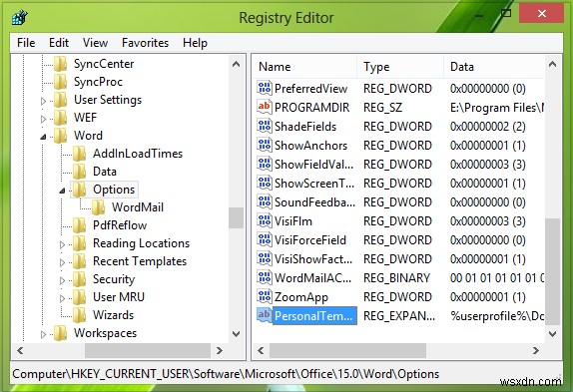Viewport: 573px width, 392px height.
Task: Click the string icon beside PersonalTem...
Action: coord(265,315)
